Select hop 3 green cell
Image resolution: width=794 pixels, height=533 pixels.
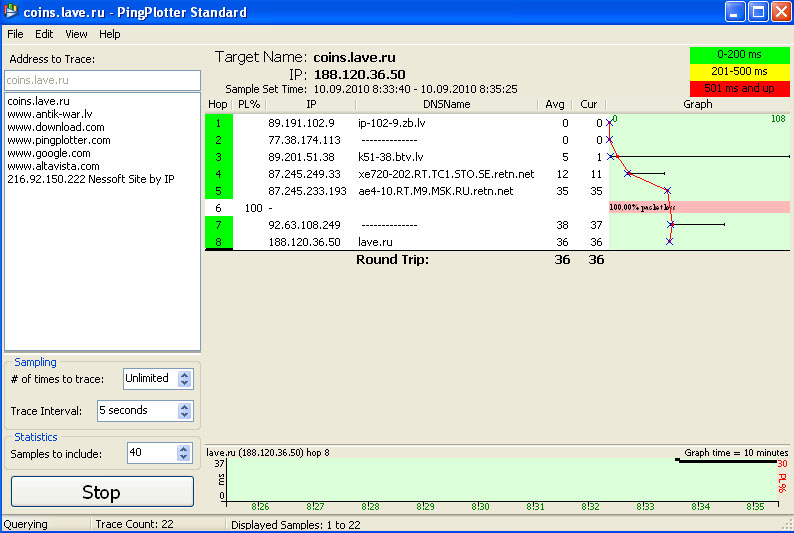point(219,157)
